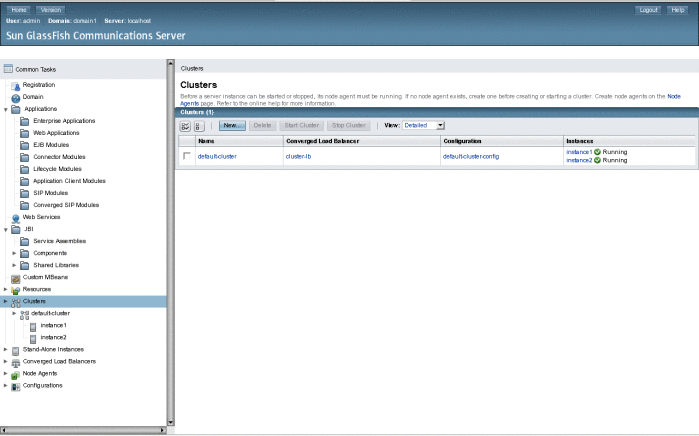
Task: Click the Configurations icon
Action: pyautogui.click(x=16, y=387)
